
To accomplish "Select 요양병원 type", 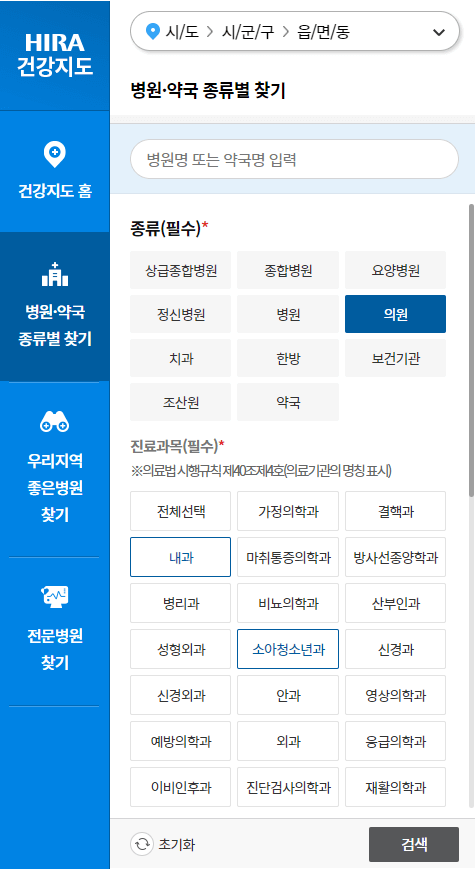I will tap(395, 270).
